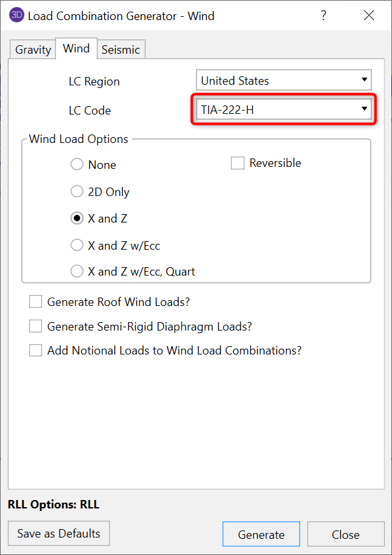
Task: Select the 2D Only radio button
Action: tap(77, 192)
